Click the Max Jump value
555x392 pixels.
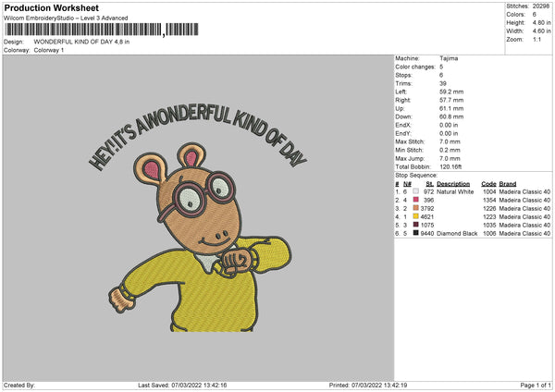click(x=450, y=158)
